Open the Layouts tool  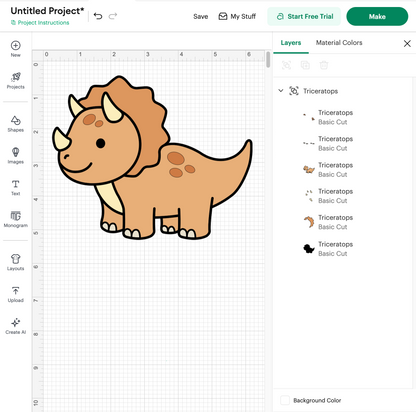[16, 262]
